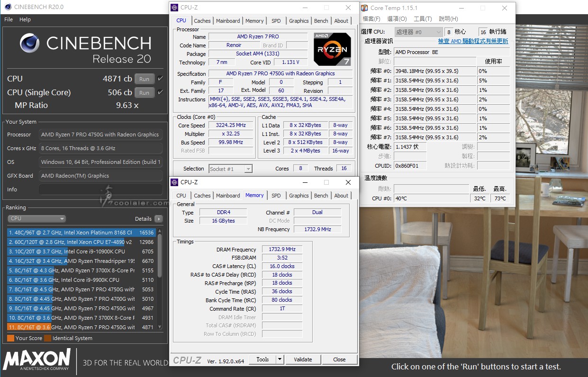588x377 pixels.
Task: Click the Ranking list vertical scrollbar thumb
Action: 160,255
